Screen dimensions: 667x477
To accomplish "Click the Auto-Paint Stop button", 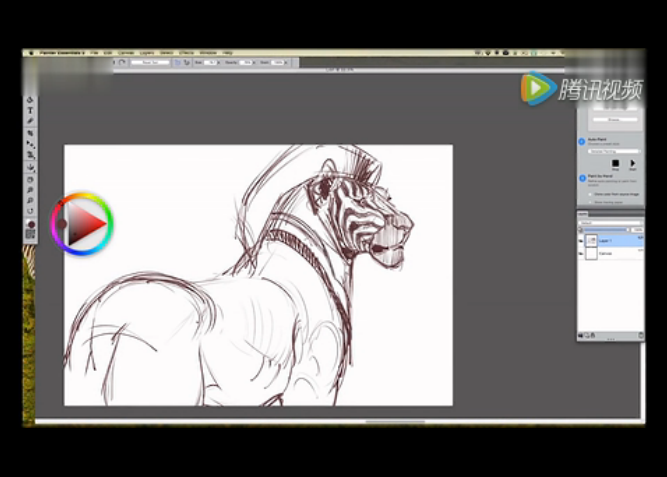I will tap(615, 163).
